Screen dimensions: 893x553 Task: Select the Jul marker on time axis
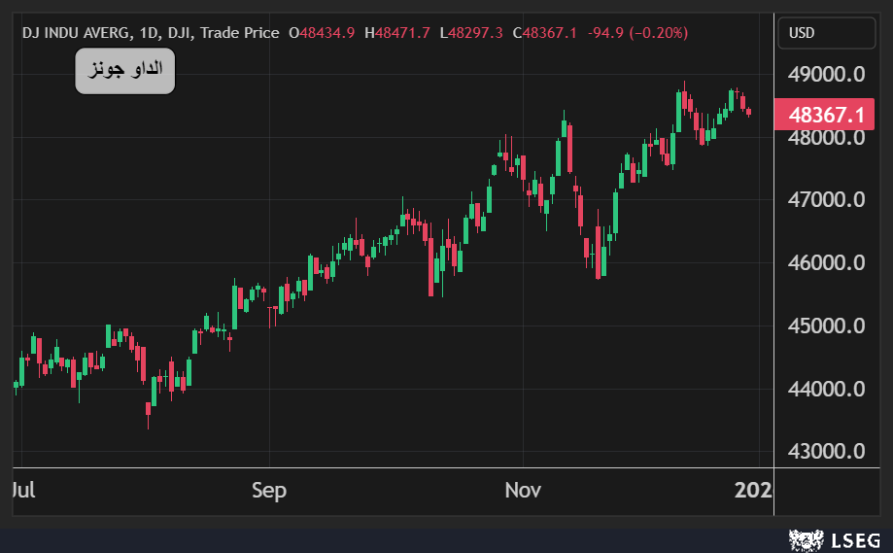point(22,490)
